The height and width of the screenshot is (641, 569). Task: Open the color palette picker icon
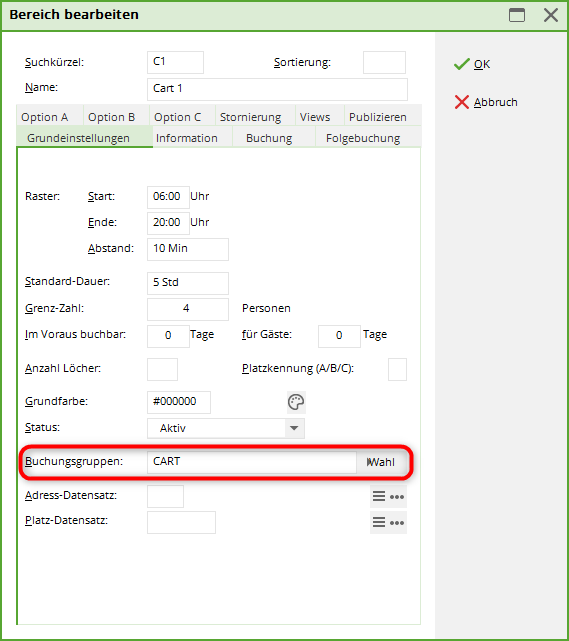coord(296,402)
